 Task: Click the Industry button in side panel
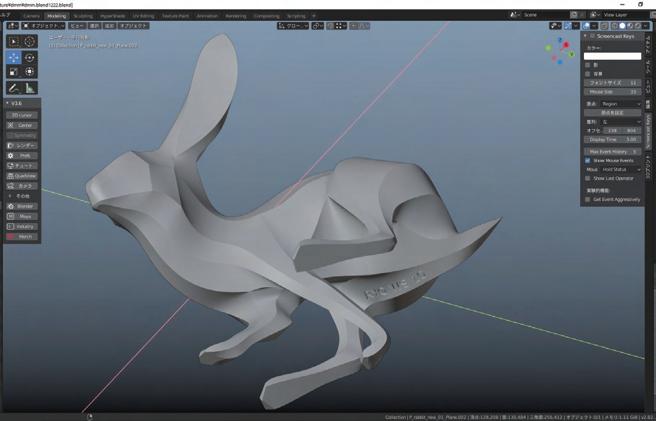22,226
